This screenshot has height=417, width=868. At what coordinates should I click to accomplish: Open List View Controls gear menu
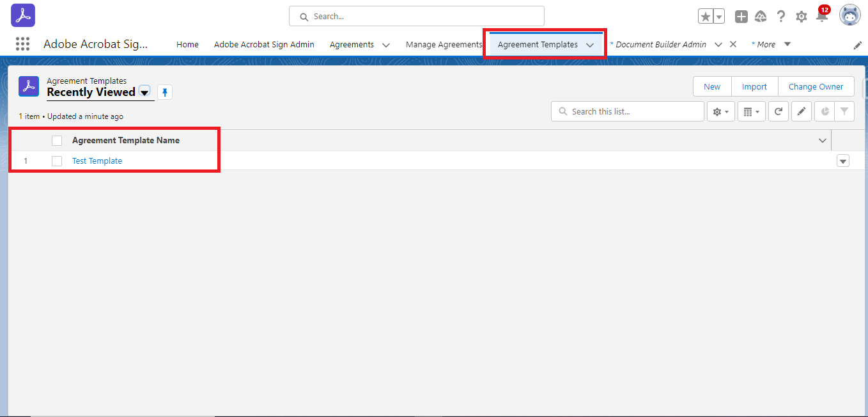721,111
